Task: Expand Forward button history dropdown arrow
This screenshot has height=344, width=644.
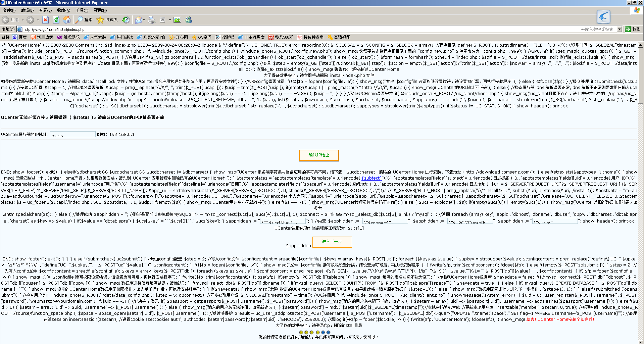Action: (38, 20)
